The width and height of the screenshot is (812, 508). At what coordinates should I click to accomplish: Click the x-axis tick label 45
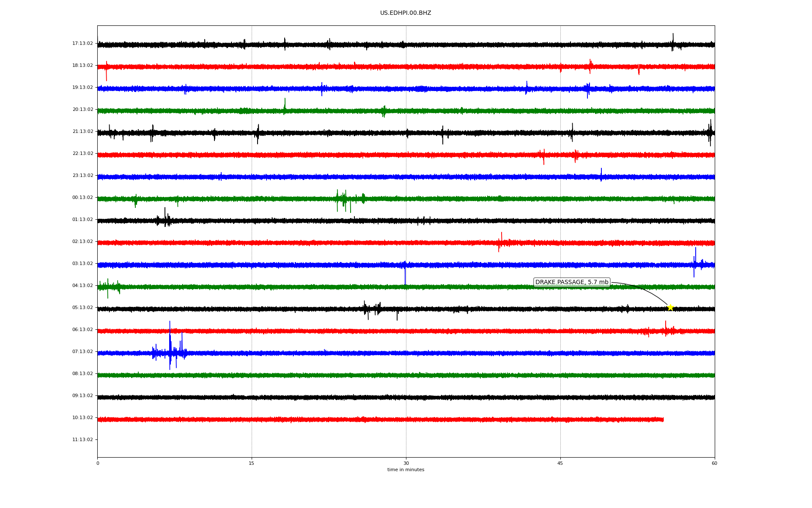[x=560, y=463]
